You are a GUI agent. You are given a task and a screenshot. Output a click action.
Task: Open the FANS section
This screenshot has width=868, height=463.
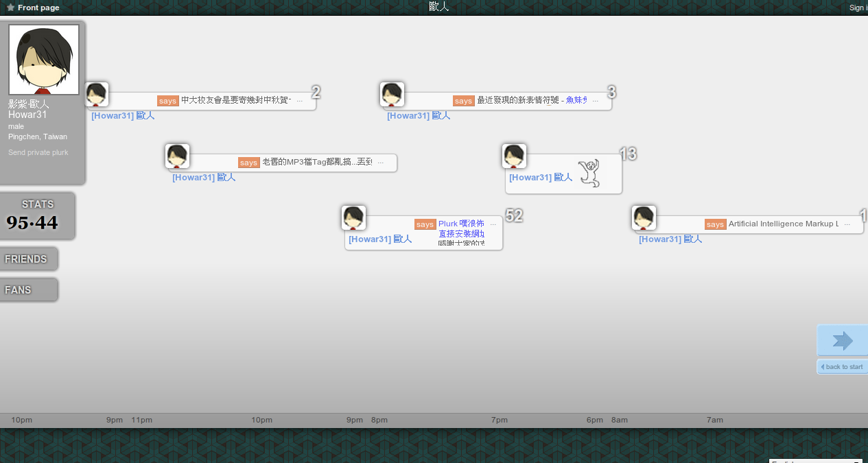click(x=27, y=290)
